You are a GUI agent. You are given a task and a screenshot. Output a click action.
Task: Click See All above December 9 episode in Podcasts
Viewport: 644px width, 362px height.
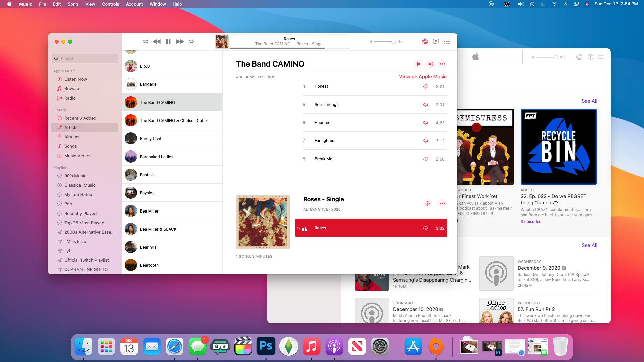pos(589,245)
